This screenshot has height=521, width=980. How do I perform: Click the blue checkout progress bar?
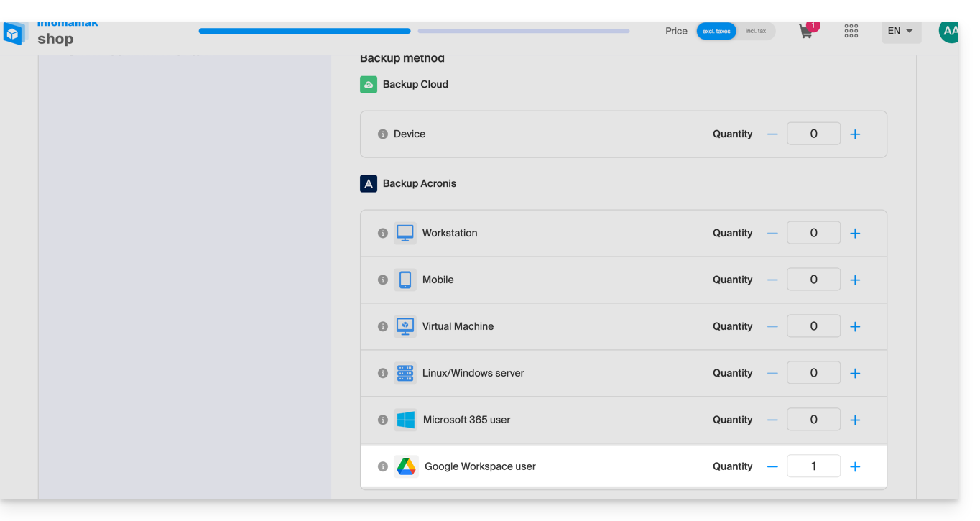click(305, 32)
